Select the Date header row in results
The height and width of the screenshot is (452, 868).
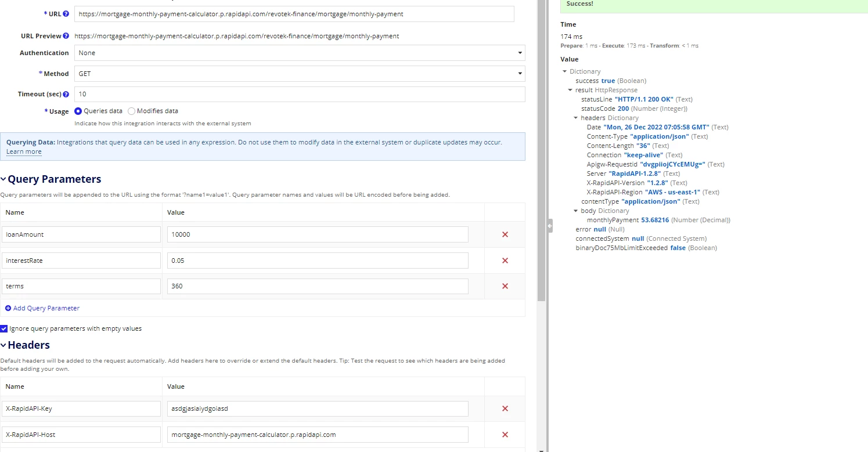(658, 127)
